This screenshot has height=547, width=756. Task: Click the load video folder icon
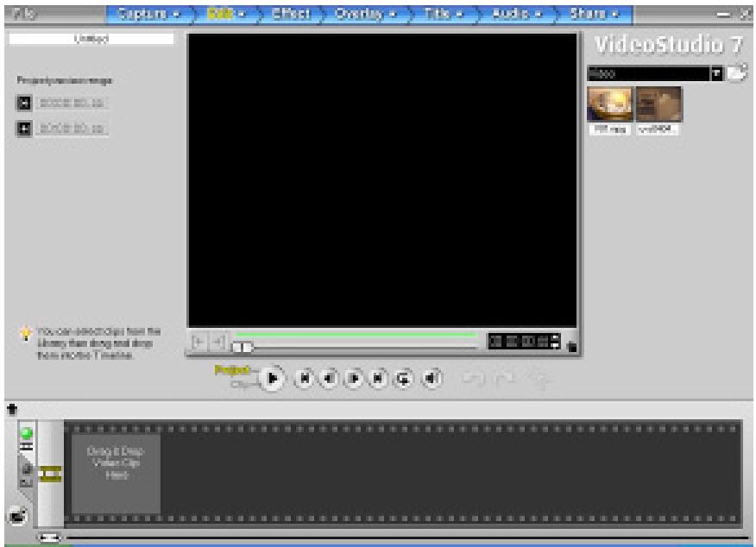tap(737, 73)
